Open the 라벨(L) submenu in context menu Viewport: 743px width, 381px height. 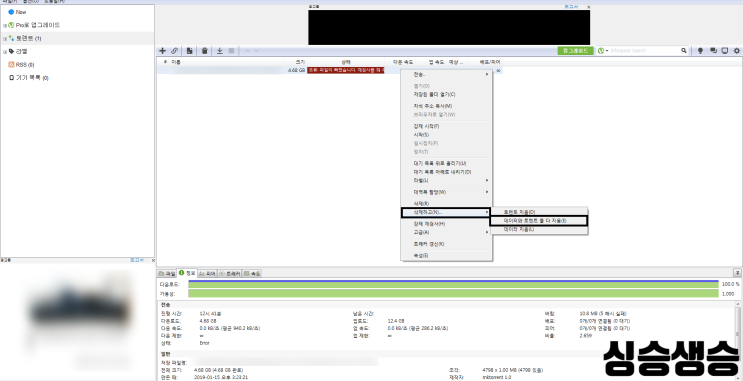point(446,181)
